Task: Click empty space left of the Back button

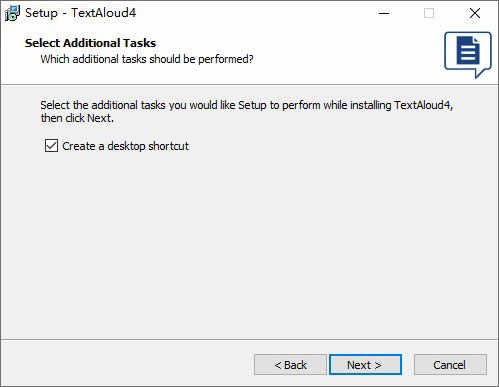Action: tap(127, 365)
